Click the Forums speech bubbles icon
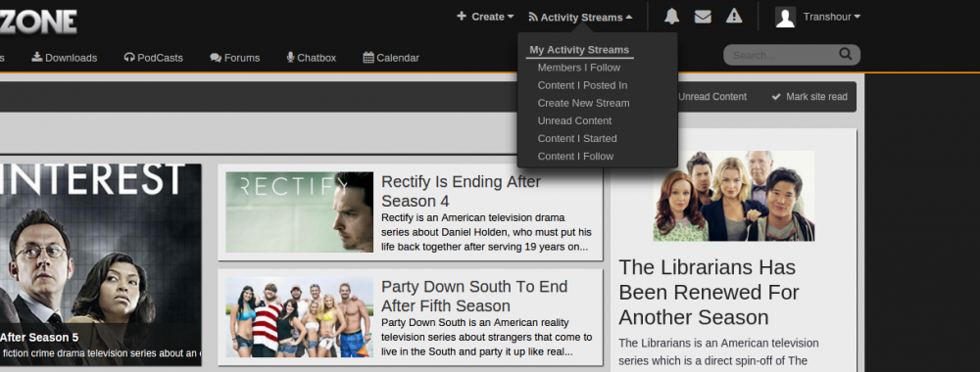The image size is (980, 372). coord(216,58)
